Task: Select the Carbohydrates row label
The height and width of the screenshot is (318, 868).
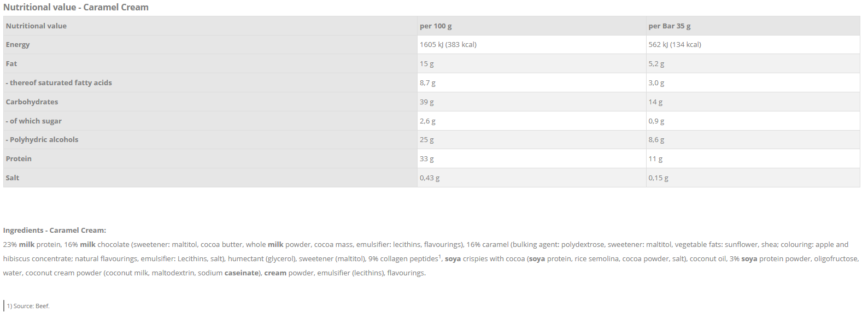Action: (32, 102)
